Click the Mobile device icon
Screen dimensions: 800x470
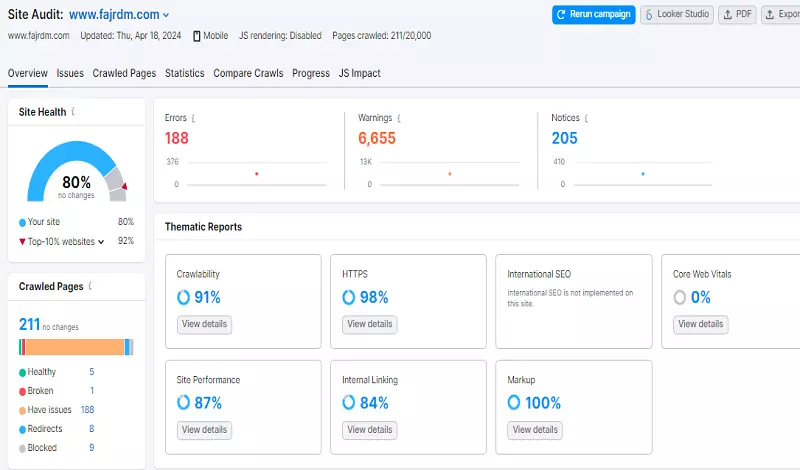point(196,36)
